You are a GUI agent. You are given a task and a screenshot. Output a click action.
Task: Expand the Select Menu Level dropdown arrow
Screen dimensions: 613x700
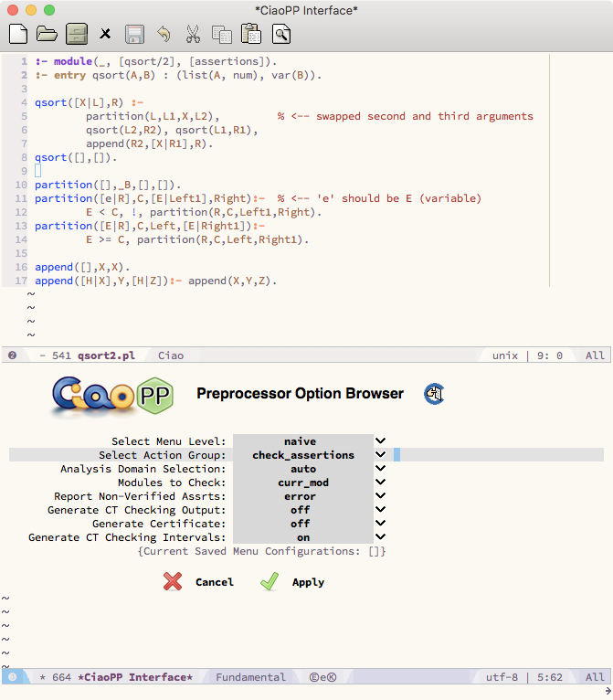[381, 441]
